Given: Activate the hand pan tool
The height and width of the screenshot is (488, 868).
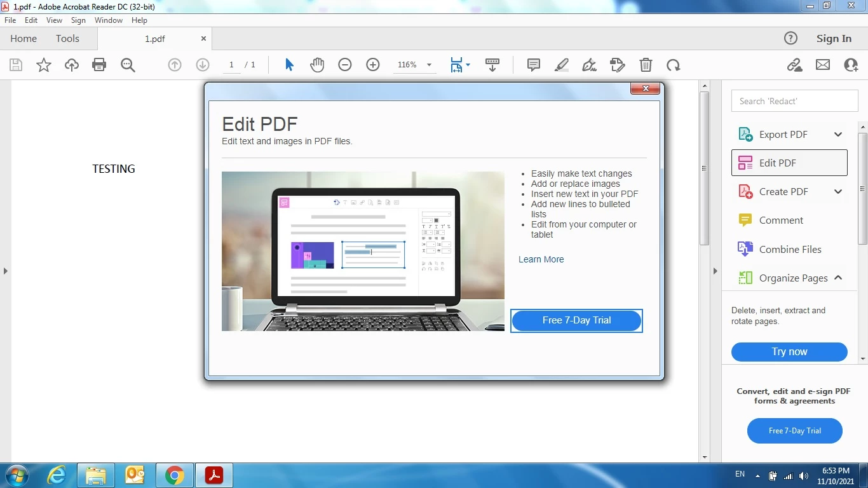Looking at the screenshot, I should click(x=317, y=65).
